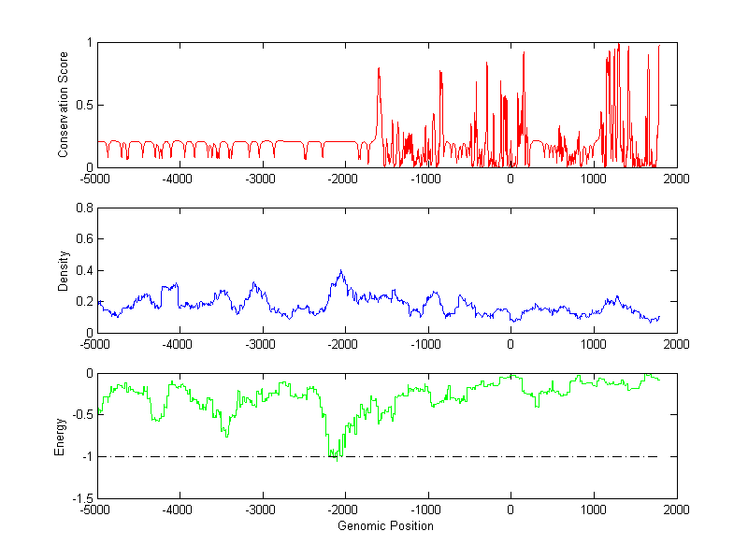Click the 'Density' y-axis label
This screenshot has height=560, width=748.
pyautogui.click(x=64, y=270)
